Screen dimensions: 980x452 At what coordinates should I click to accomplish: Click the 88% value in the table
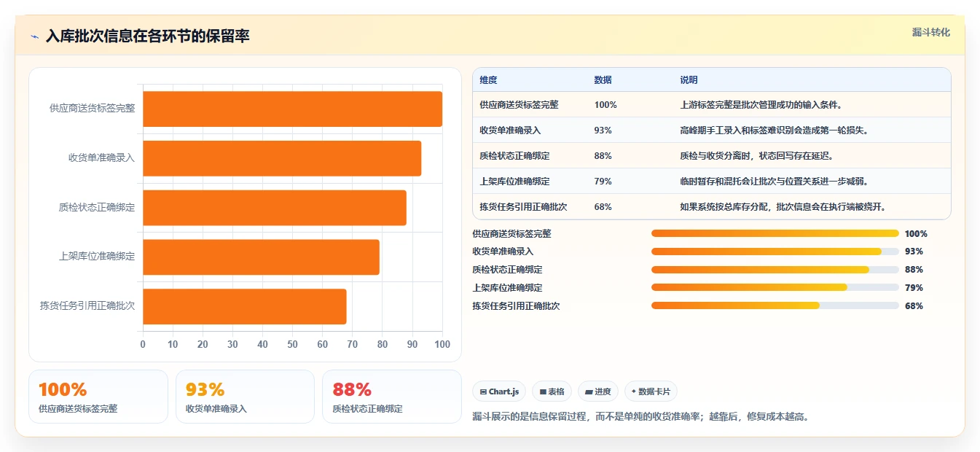(x=603, y=156)
